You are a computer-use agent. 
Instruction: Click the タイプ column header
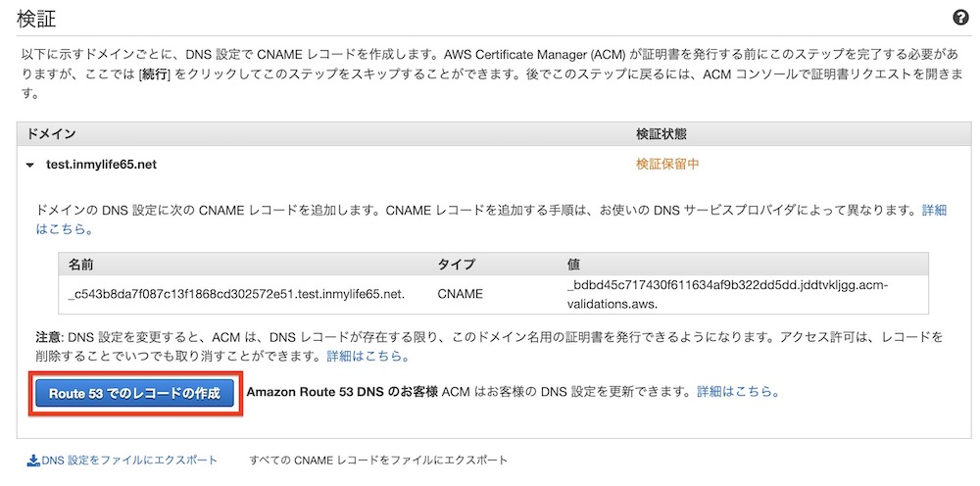pos(457,264)
